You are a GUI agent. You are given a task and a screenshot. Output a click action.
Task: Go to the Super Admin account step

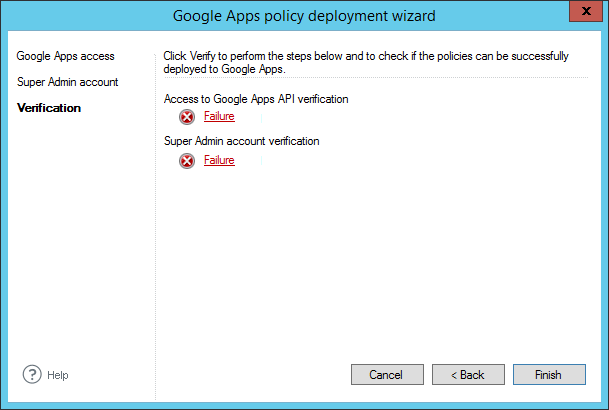(x=68, y=82)
